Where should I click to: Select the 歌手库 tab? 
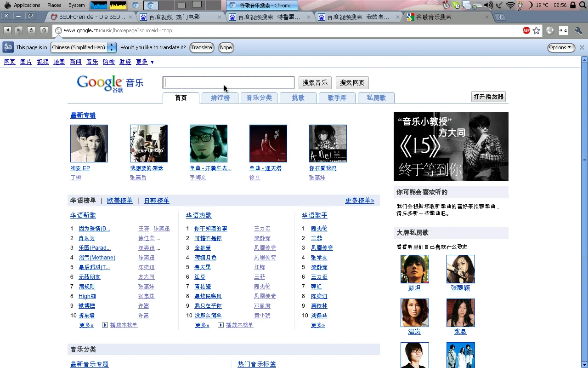(x=337, y=98)
